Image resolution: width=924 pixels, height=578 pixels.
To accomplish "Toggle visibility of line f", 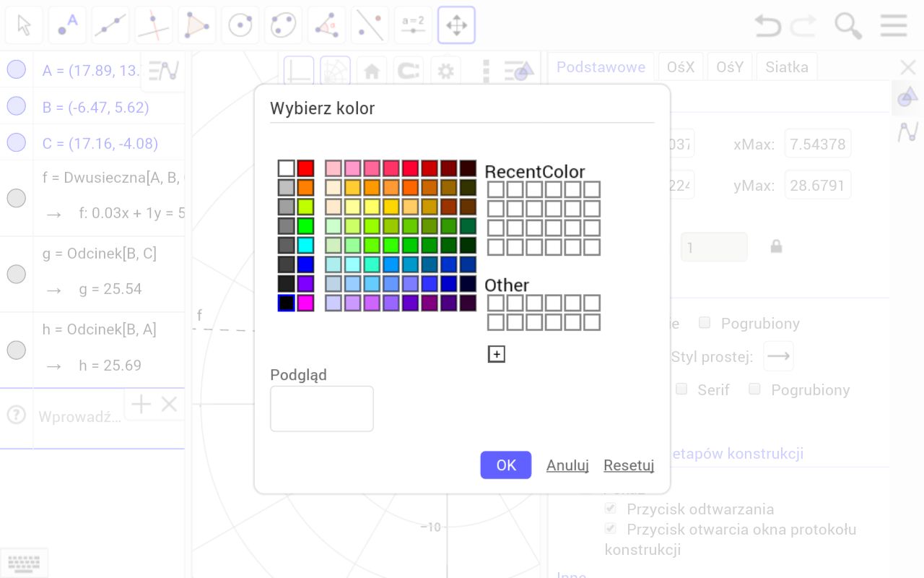I will (x=16, y=198).
